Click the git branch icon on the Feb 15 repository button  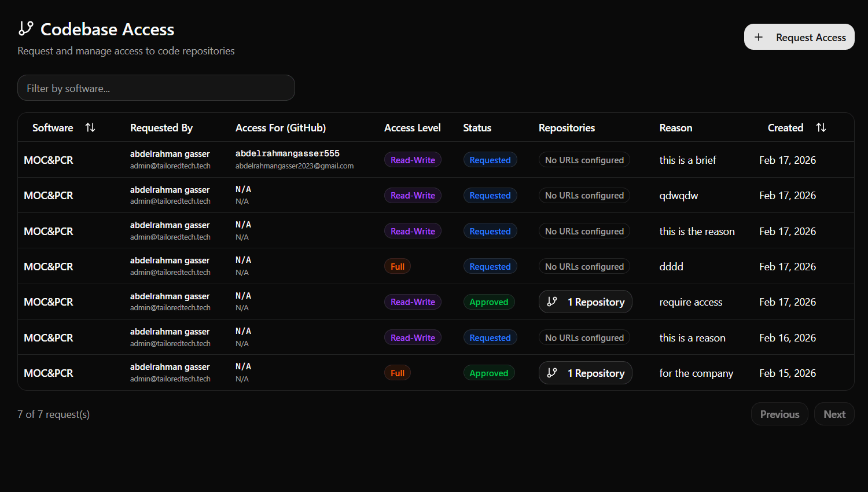click(x=552, y=373)
